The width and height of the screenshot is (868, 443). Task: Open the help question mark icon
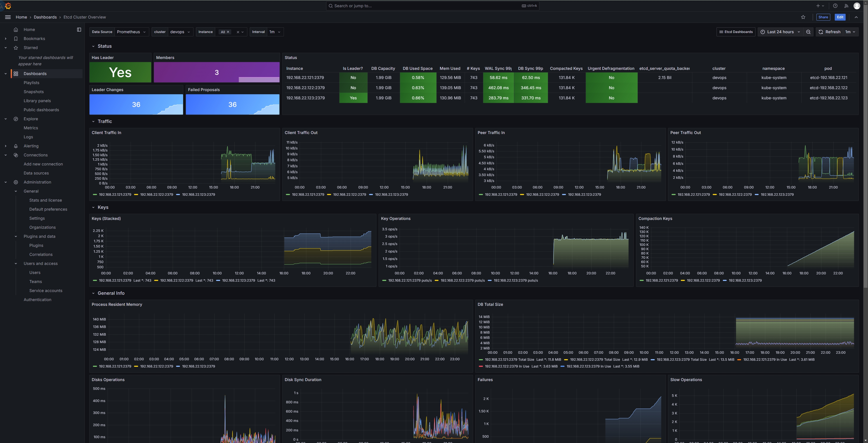(835, 6)
